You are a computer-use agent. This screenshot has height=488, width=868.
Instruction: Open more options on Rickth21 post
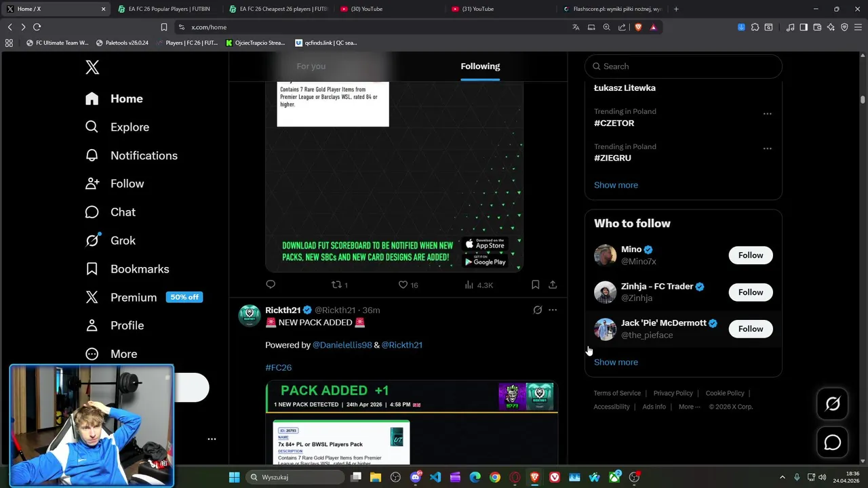pos(553,310)
